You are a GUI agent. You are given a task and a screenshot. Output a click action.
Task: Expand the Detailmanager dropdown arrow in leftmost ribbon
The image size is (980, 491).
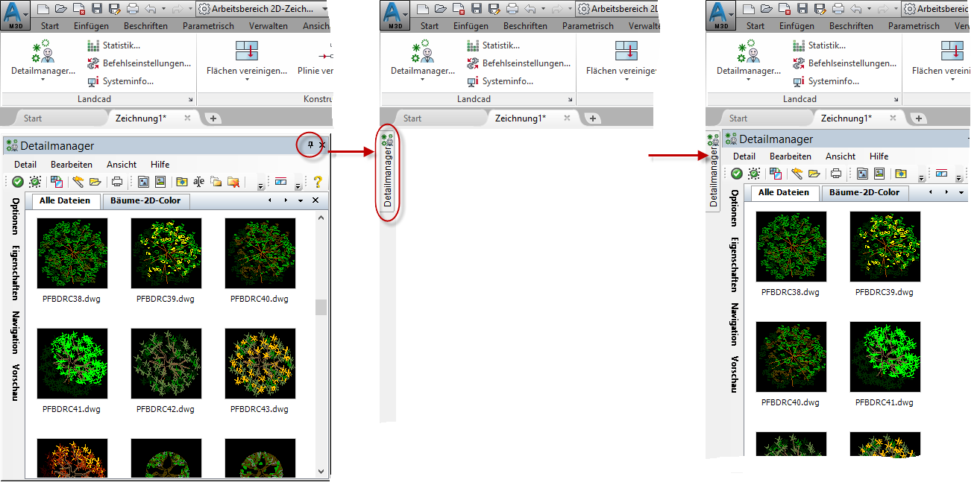tap(43, 80)
